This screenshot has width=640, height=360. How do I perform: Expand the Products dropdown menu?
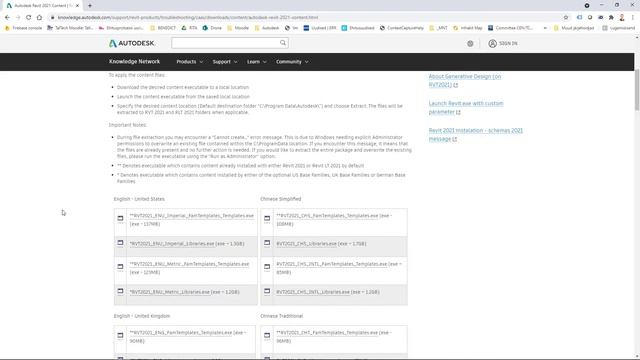click(x=189, y=62)
